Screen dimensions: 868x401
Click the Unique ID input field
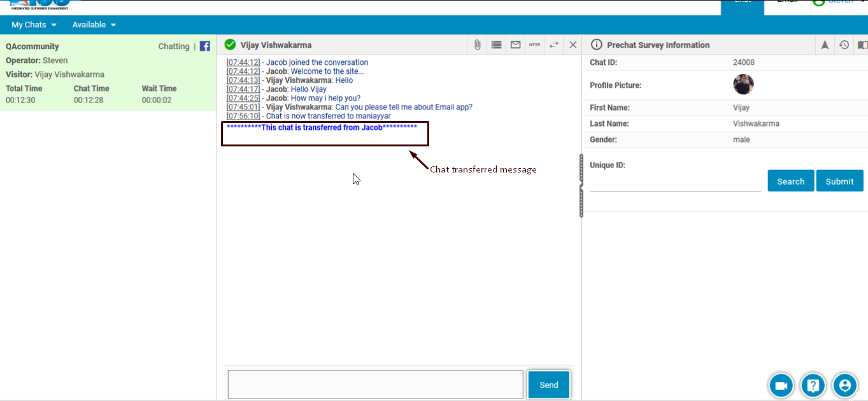(675, 183)
